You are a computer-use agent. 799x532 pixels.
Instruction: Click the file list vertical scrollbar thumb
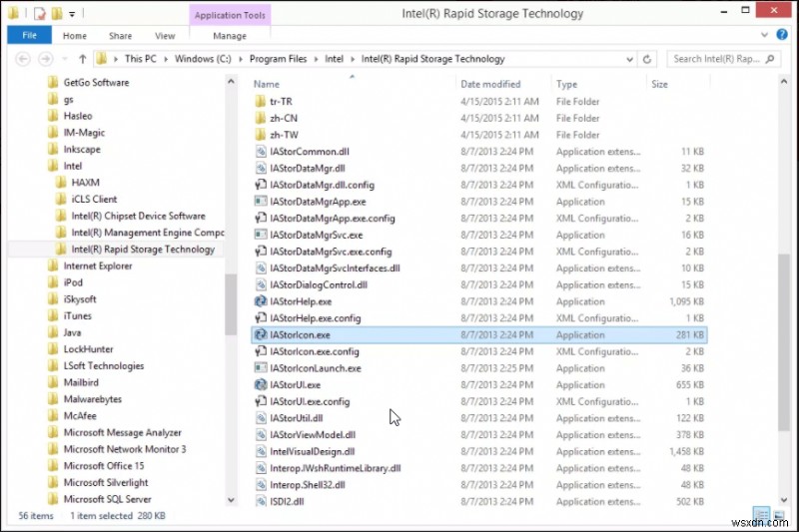tap(784, 342)
